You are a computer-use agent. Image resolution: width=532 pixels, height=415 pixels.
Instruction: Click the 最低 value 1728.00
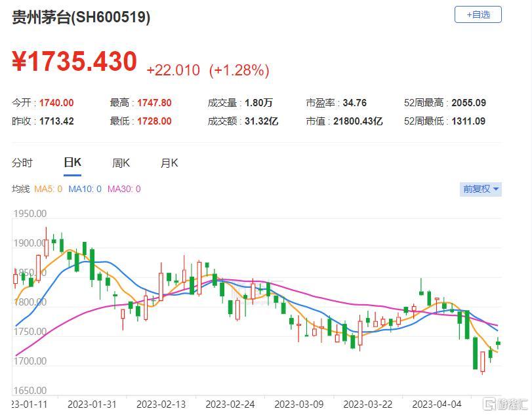(154, 121)
